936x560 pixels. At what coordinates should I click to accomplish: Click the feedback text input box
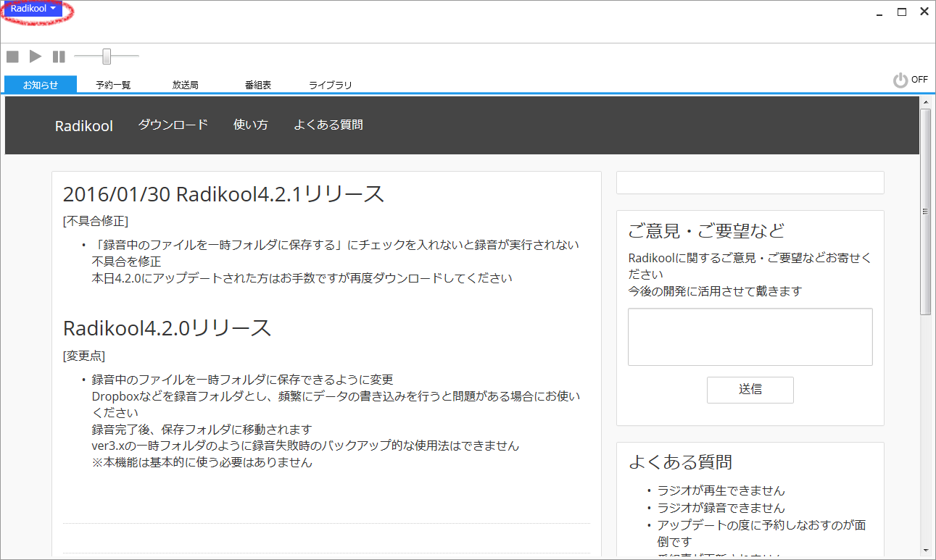click(750, 337)
